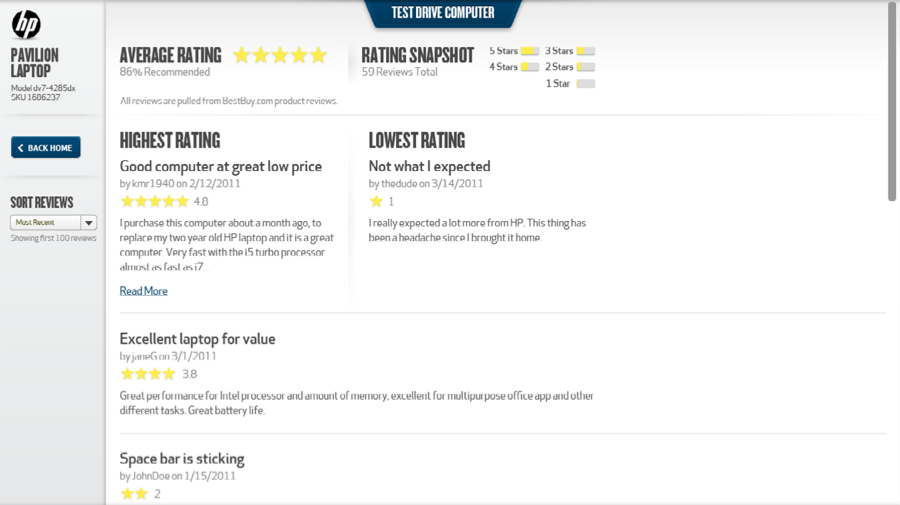Open the 'Good computer at great low price' review
Image resolution: width=900 pixels, height=505 pixels.
pos(220,166)
